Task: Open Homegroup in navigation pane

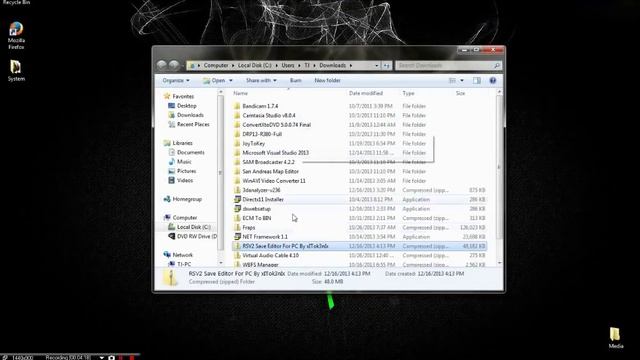Action: [x=182, y=199]
